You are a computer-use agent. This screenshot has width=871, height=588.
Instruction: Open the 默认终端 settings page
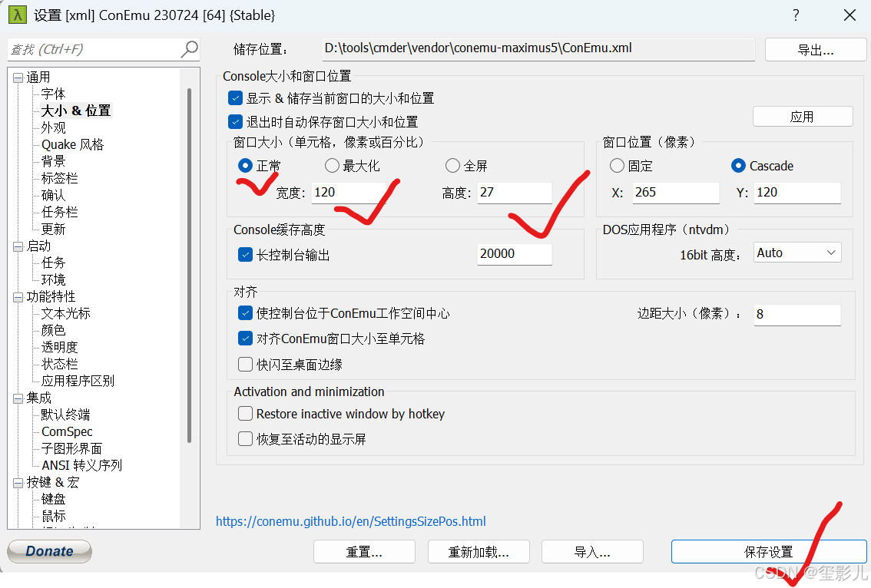coord(65,415)
